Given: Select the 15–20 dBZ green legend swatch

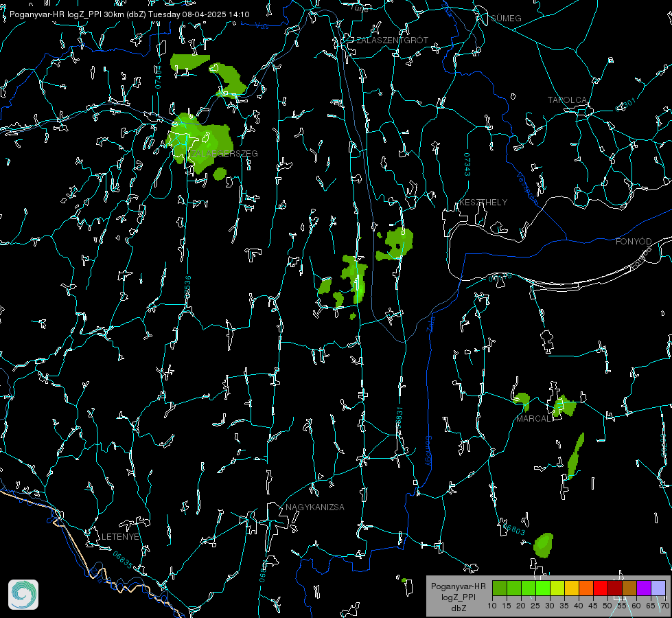Looking at the screenshot, I should (514, 588).
